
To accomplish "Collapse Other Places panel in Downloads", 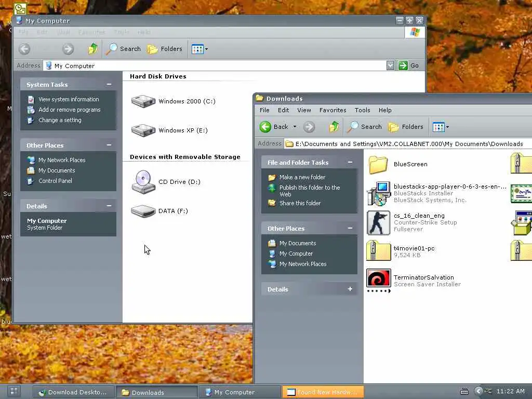I will [350, 228].
